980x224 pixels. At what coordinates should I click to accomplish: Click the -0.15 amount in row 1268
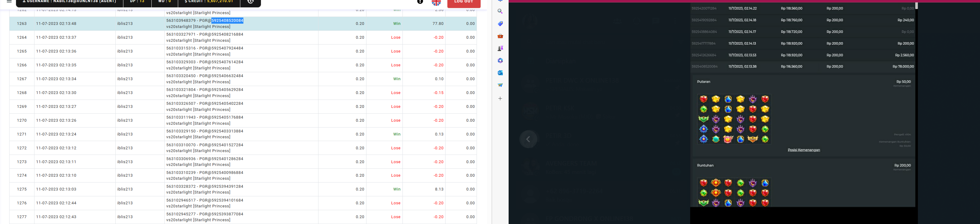pyautogui.click(x=438, y=92)
